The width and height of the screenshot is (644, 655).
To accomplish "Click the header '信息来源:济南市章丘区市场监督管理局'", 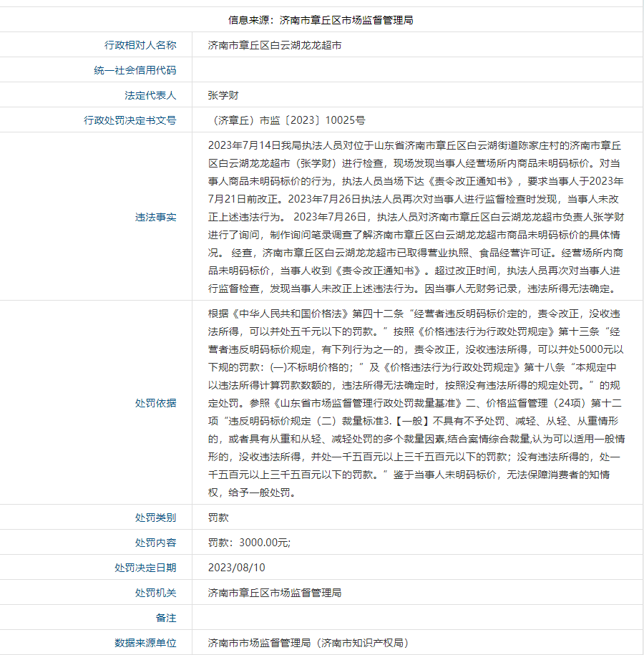I will (321, 20).
